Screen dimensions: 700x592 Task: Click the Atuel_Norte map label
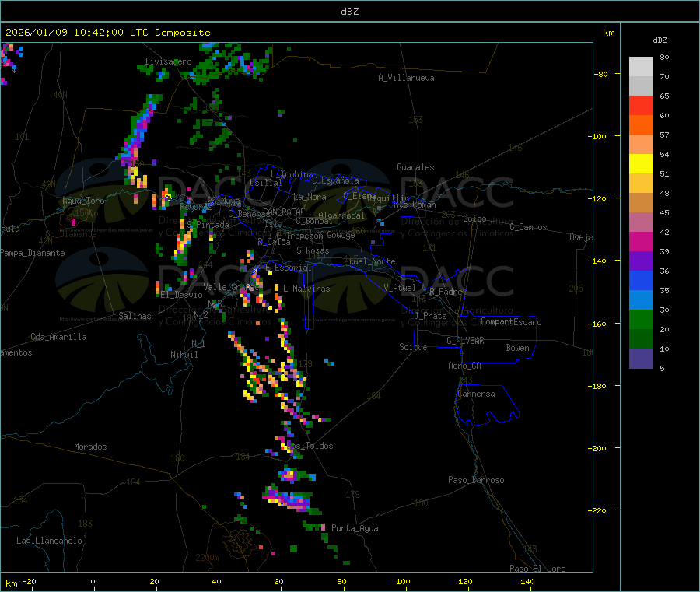369,261
